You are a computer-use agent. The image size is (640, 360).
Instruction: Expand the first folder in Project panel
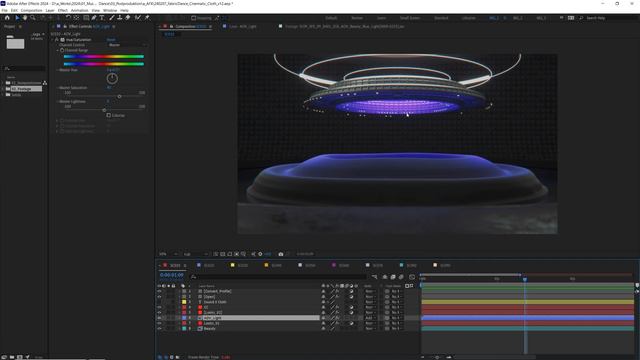3,83
